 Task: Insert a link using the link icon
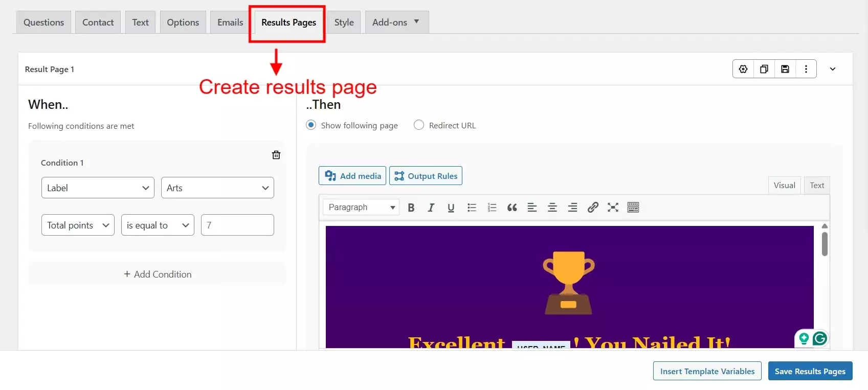pos(593,208)
